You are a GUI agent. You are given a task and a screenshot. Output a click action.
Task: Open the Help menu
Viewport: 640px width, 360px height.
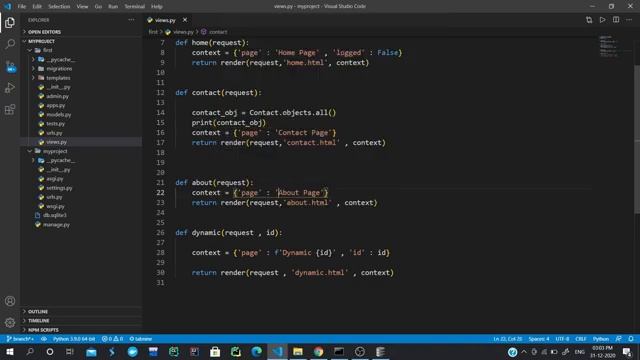tap(157, 7)
